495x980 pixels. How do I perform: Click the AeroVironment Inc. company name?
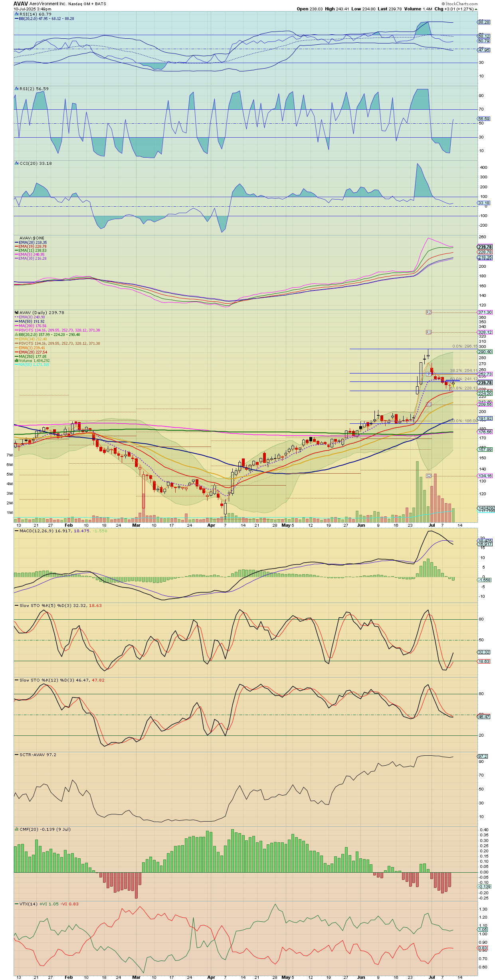48,4
